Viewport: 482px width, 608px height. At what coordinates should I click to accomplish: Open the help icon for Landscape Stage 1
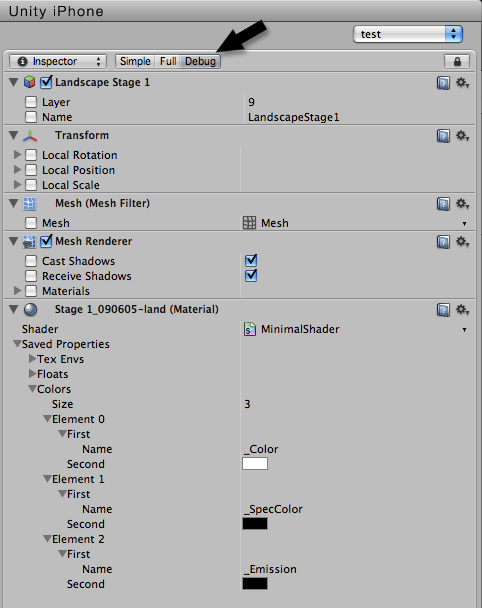tap(443, 83)
